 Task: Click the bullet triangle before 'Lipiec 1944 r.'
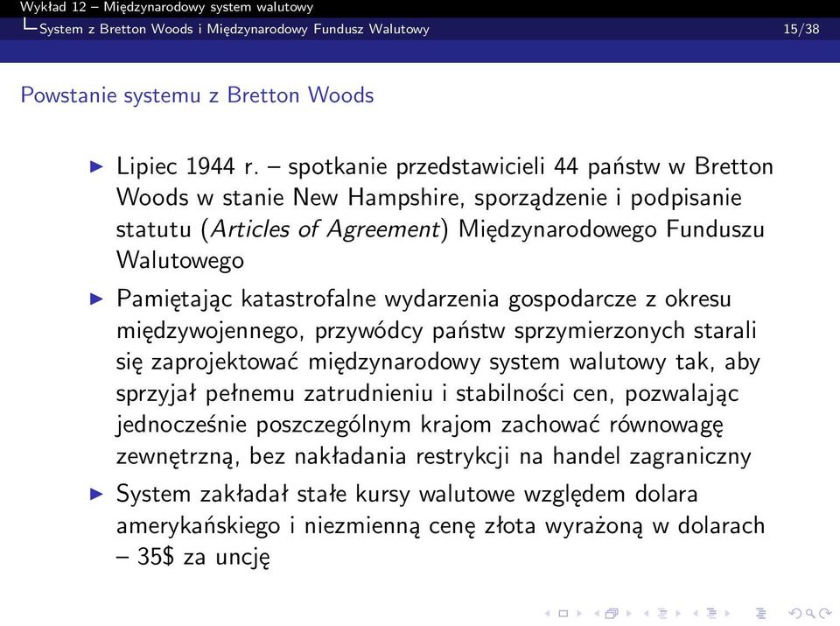tap(97, 166)
